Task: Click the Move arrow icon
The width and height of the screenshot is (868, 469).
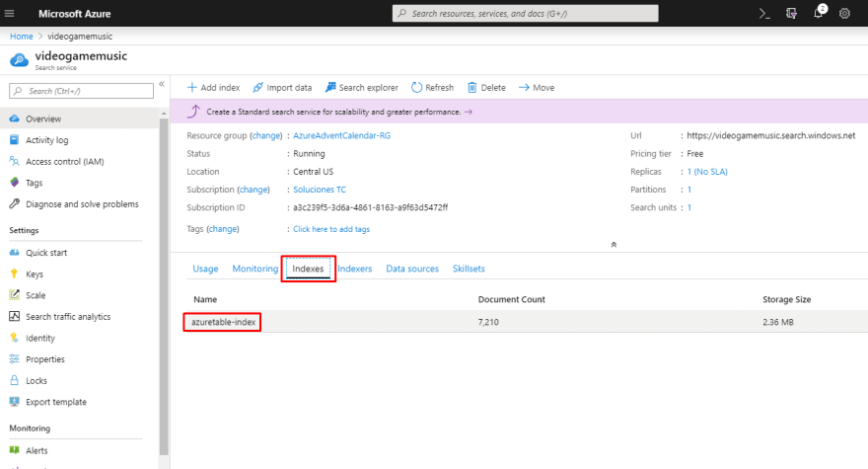Action: 524,88
